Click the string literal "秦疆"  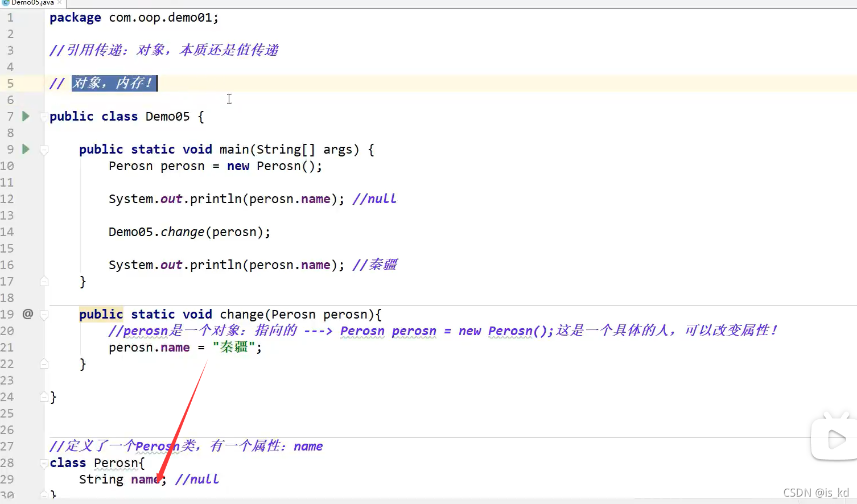click(234, 347)
